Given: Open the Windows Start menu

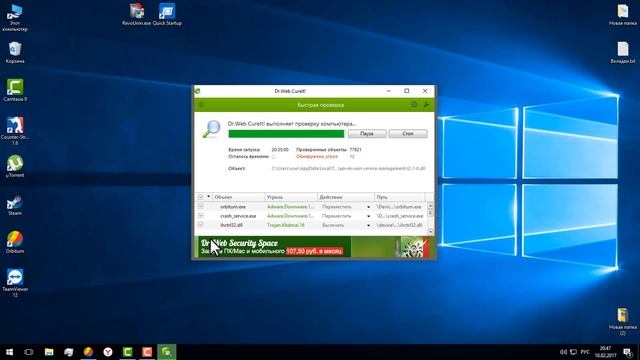Looking at the screenshot, I should point(9,352).
